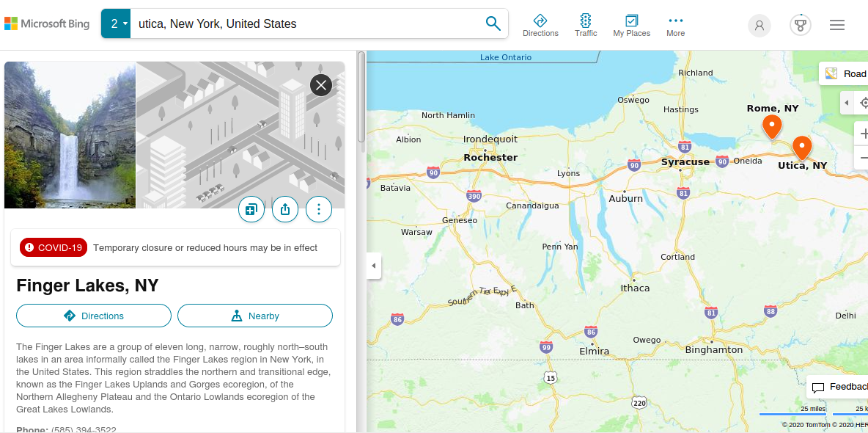Expand the waypoint number 2 dropdown
Screen dimensions: 868x433
(x=116, y=23)
